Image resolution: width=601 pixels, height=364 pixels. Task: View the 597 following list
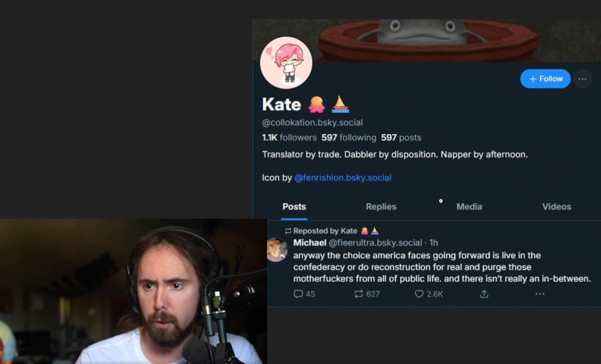tap(349, 137)
